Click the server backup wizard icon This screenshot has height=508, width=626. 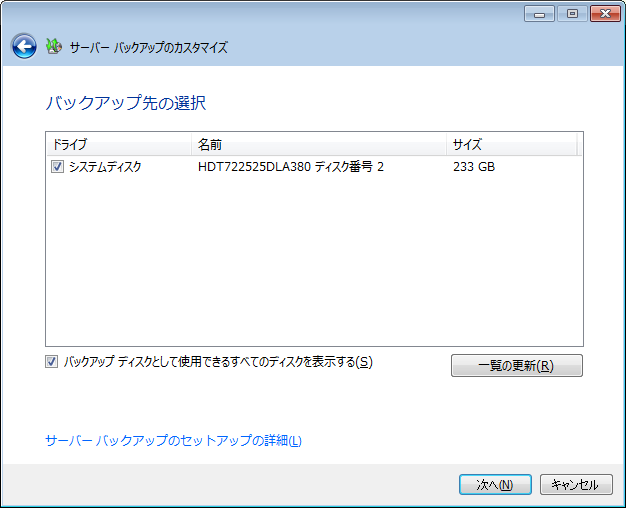pos(53,46)
